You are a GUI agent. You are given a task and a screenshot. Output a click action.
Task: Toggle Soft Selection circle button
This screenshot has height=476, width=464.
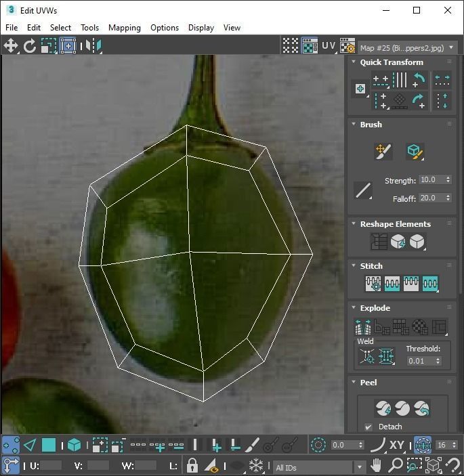[x=318, y=445]
